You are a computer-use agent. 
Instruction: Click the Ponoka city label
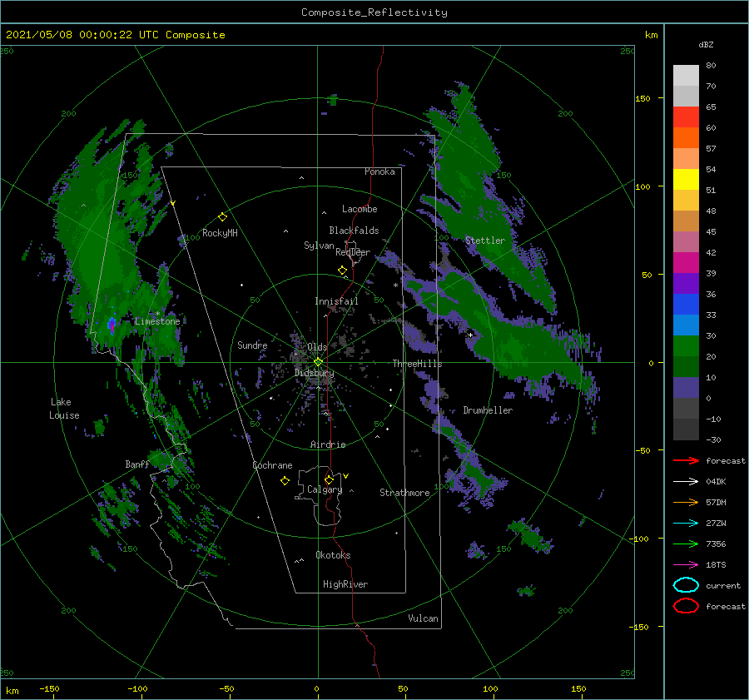[x=379, y=171]
